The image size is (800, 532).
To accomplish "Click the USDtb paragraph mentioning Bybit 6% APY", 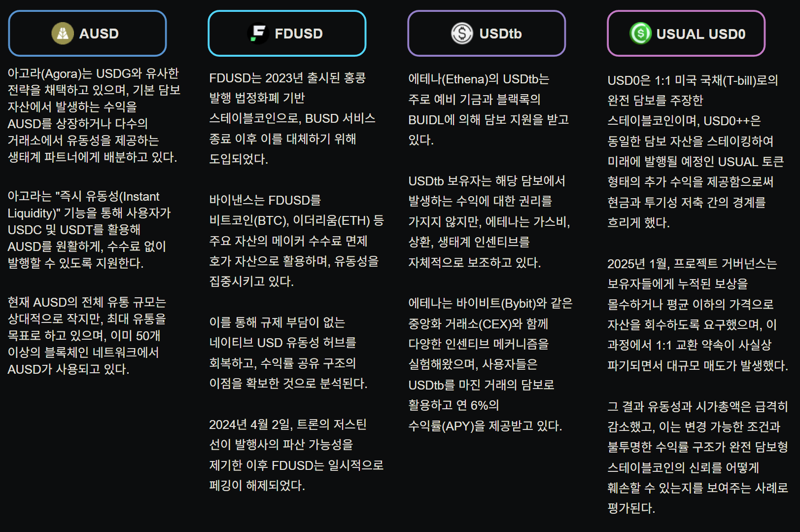I will coord(490,364).
